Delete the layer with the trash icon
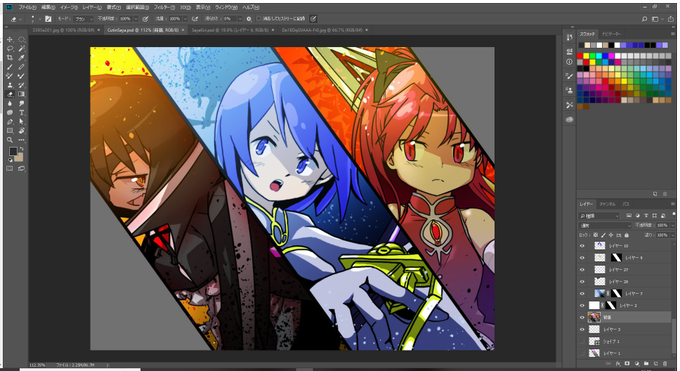680x371 pixels. (665, 364)
